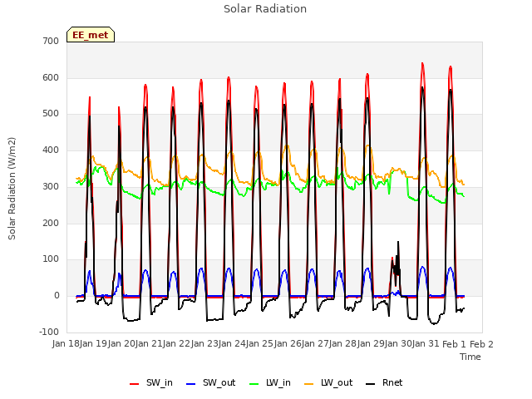Click the -100 y-axis tick label
This screenshot has width=532, height=399.
[x=49, y=332]
